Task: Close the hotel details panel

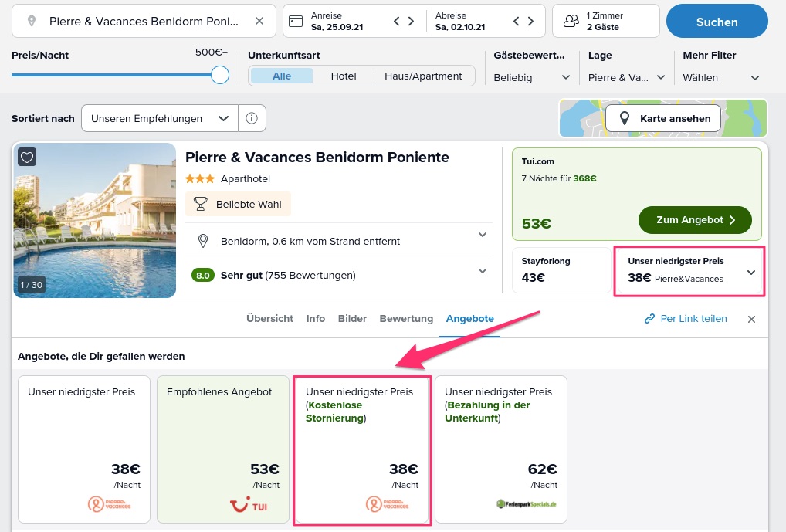Action: 751,319
